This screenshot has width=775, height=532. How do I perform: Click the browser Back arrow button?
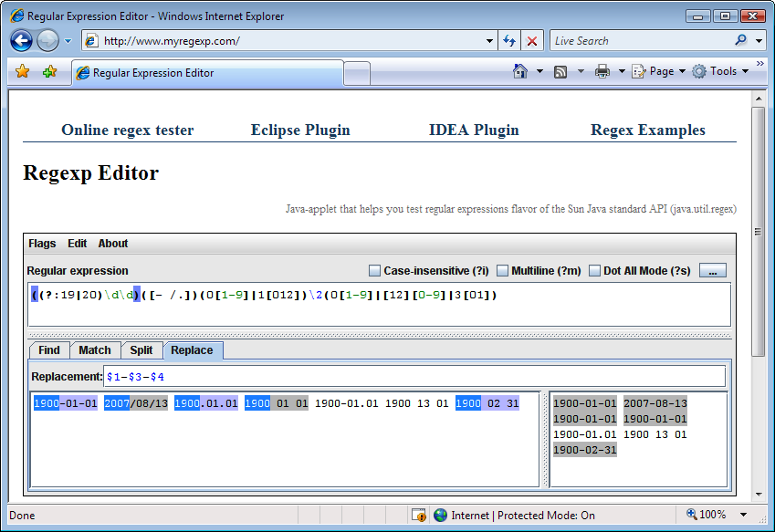tap(21, 40)
